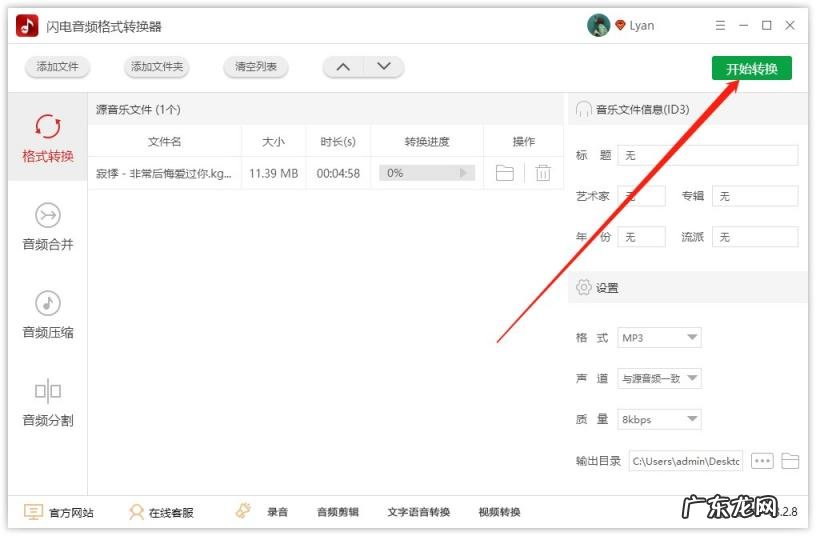The width and height of the screenshot is (816, 536).
Task: Click the 添加文件夹 button
Action: 156,67
